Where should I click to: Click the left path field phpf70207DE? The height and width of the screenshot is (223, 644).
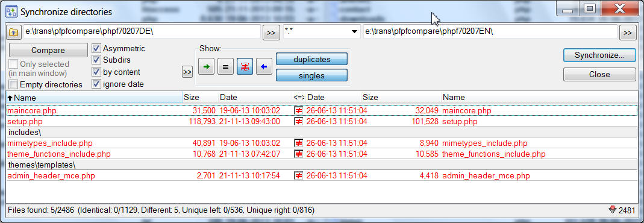click(x=142, y=31)
